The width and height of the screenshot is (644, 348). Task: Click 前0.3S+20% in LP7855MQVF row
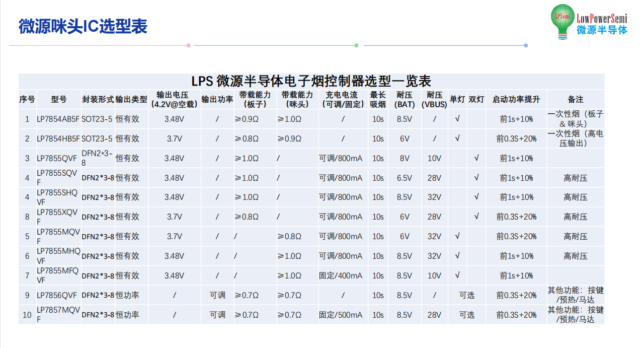tap(516, 236)
